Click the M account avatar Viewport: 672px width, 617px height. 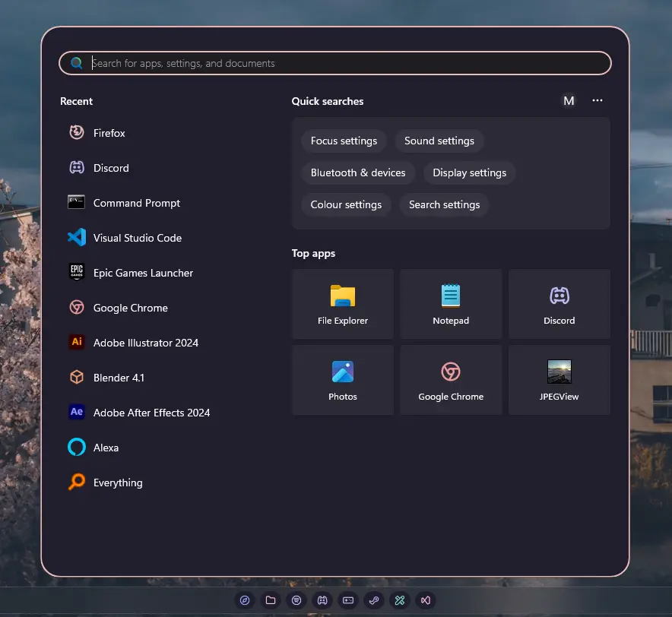click(569, 101)
